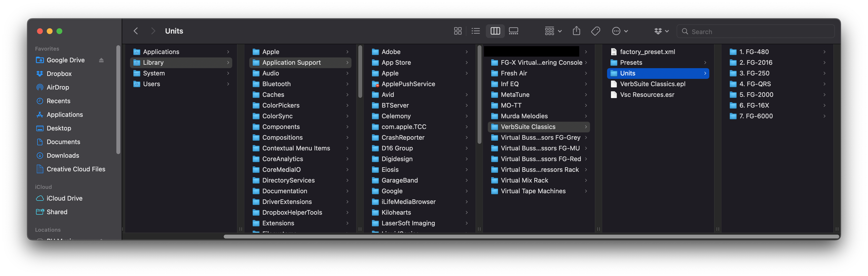Open the group-by options dropdown
The image size is (868, 276).
pyautogui.click(x=553, y=31)
